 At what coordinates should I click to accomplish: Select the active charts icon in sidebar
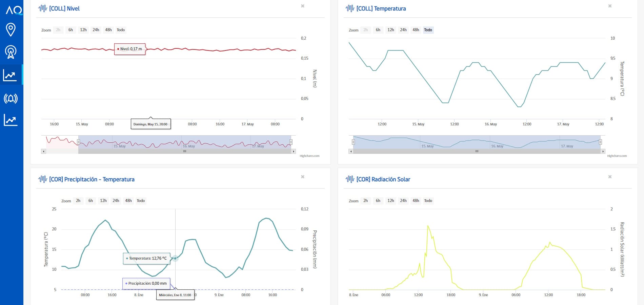(10, 75)
